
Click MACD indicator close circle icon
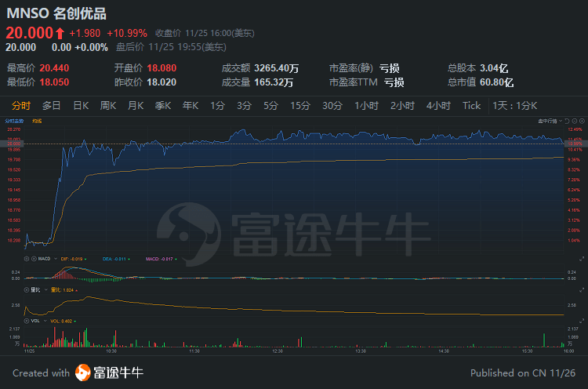coord(27,259)
